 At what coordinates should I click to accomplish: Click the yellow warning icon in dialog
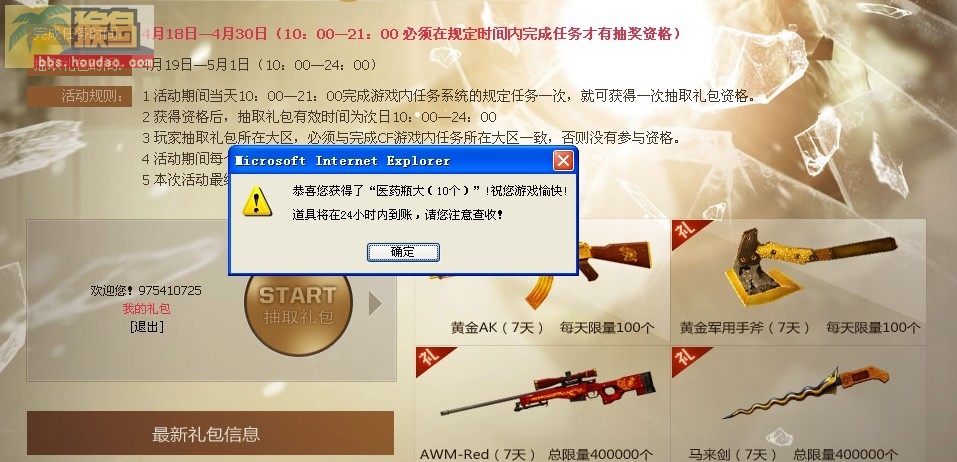tap(257, 202)
